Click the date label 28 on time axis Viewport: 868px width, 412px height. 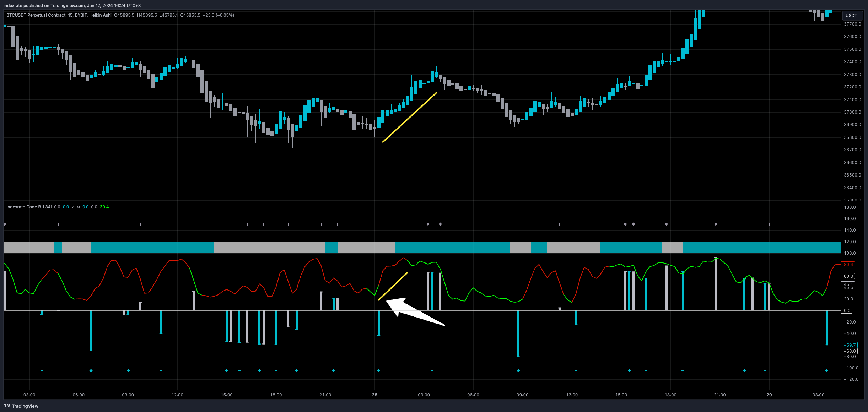(x=374, y=395)
